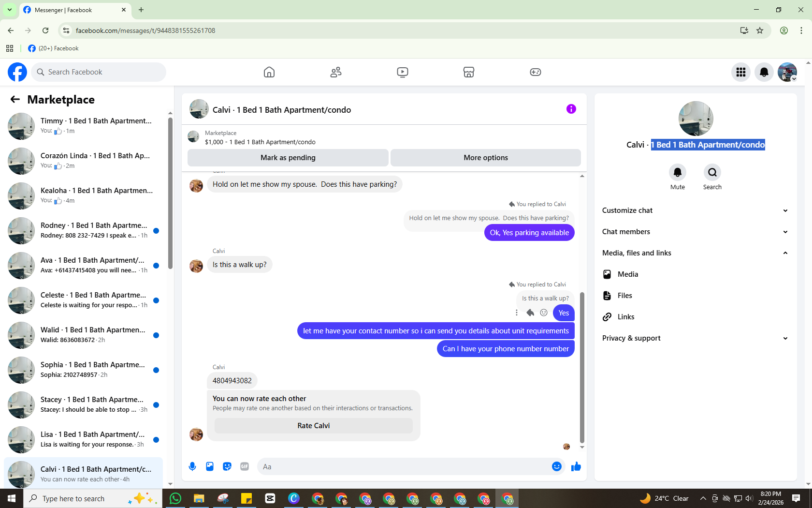Choose a sticker icon
Image resolution: width=812 pixels, height=508 pixels.
pyautogui.click(x=227, y=466)
